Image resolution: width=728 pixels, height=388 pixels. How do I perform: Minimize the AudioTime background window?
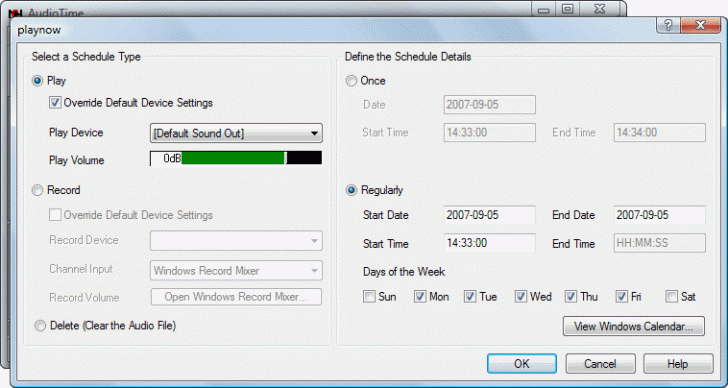[544, 9]
